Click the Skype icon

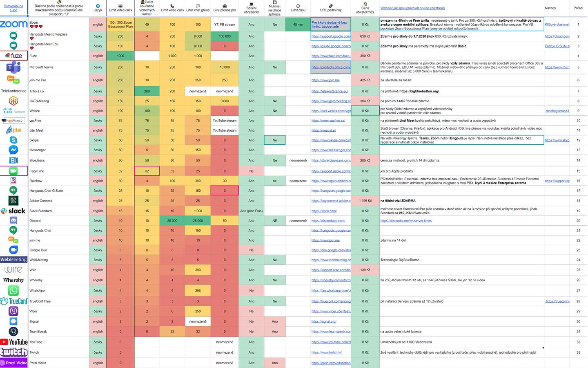click(x=13, y=140)
